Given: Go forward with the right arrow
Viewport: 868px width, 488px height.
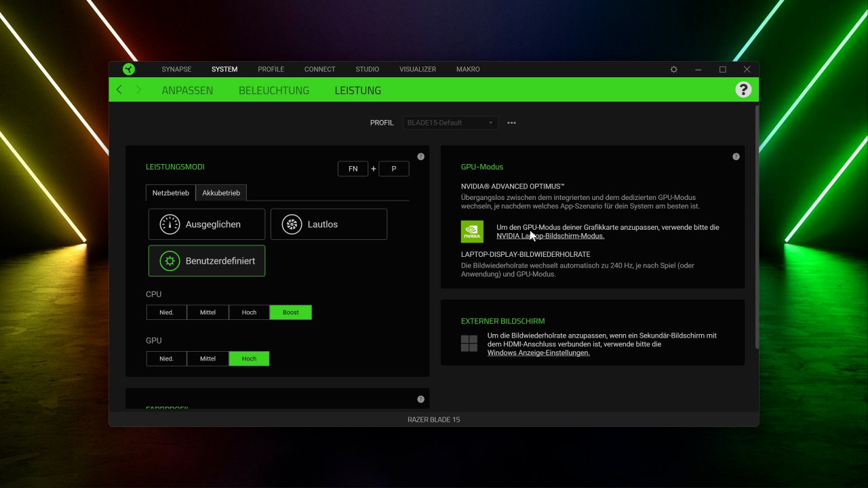Looking at the screenshot, I should (x=139, y=89).
